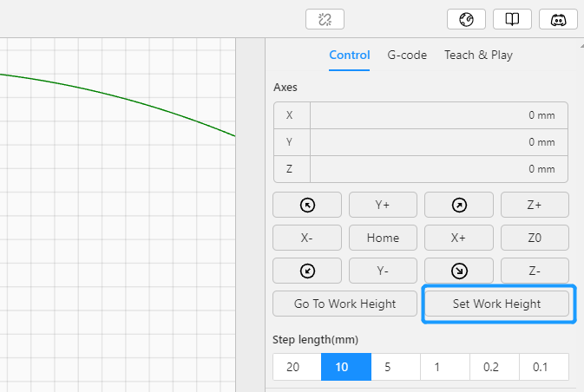This screenshot has width=584, height=392.
Task: Click the Home button
Action: point(383,238)
